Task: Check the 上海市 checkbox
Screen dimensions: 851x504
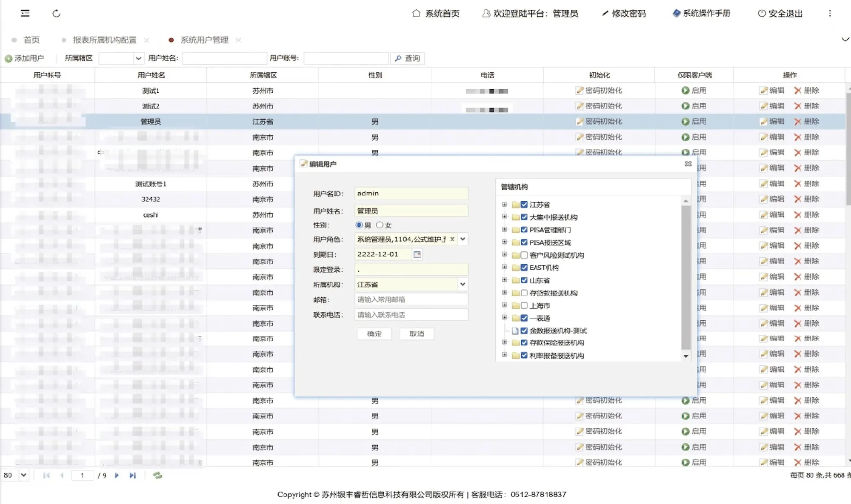Action: click(x=524, y=305)
